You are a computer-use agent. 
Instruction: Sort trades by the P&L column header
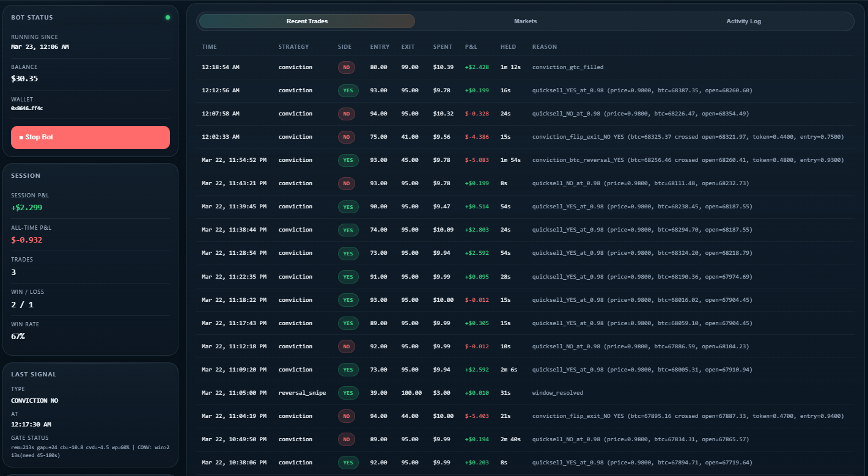pos(471,46)
